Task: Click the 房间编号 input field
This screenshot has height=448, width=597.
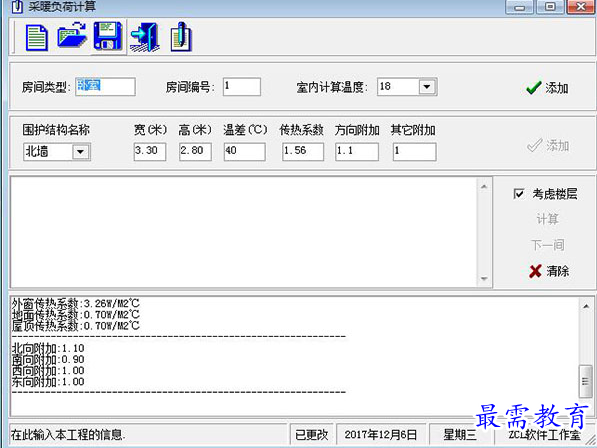Action: coord(242,87)
